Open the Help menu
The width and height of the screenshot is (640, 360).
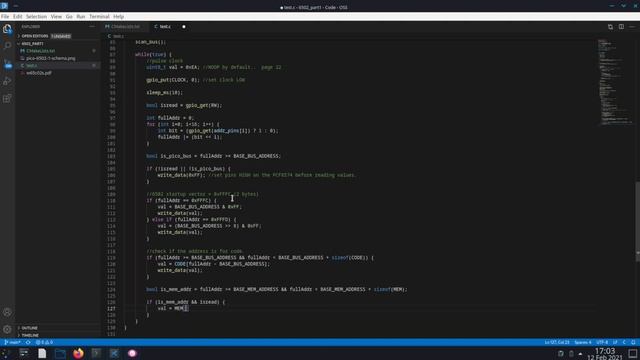[118, 17]
